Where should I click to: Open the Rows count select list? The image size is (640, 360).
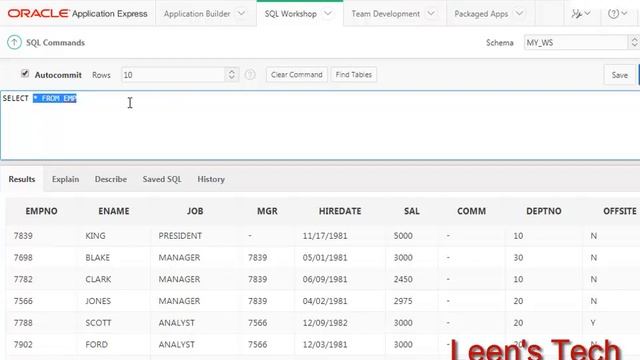(x=180, y=75)
